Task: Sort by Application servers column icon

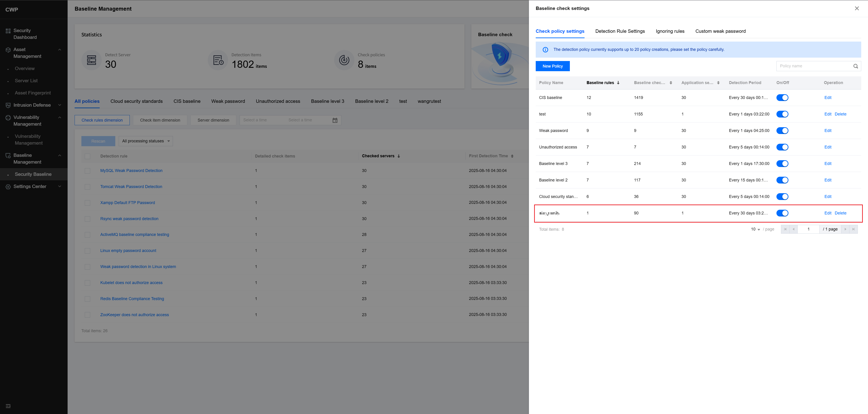Action: (718, 83)
